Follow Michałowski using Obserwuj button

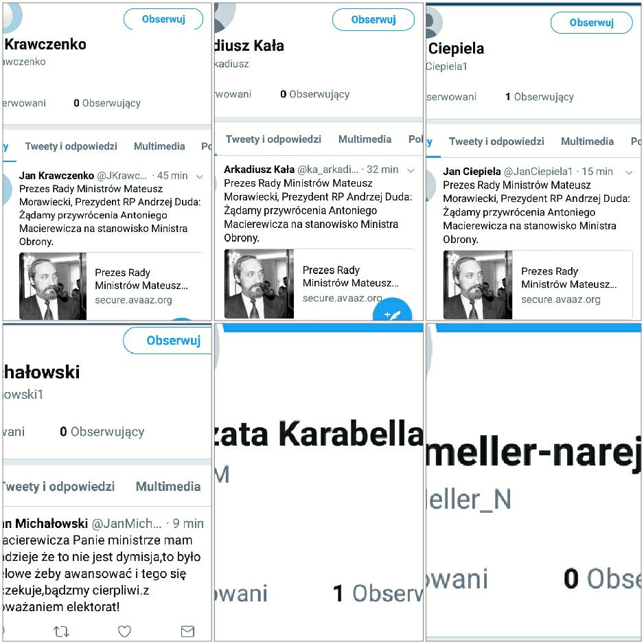(168, 341)
